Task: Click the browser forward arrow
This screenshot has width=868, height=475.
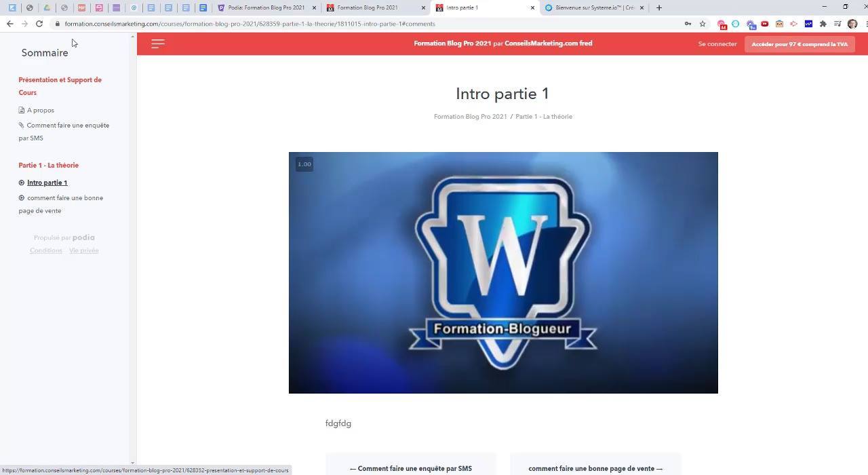Action: (24, 24)
